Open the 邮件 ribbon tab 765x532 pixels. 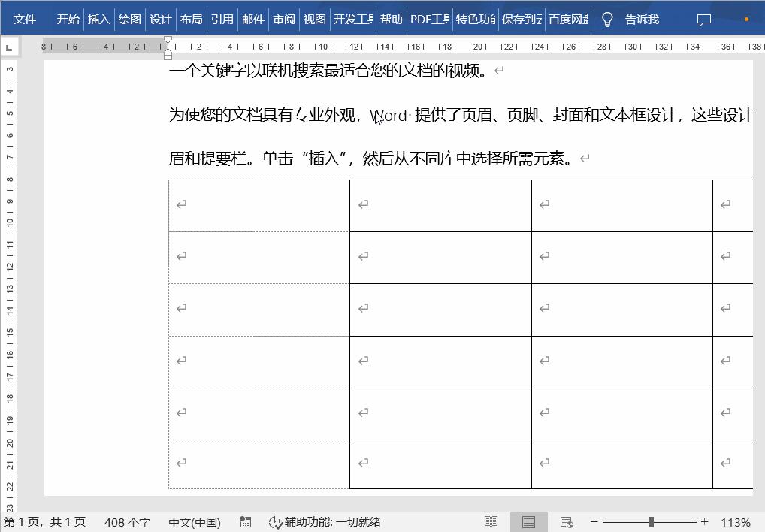tap(252, 19)
